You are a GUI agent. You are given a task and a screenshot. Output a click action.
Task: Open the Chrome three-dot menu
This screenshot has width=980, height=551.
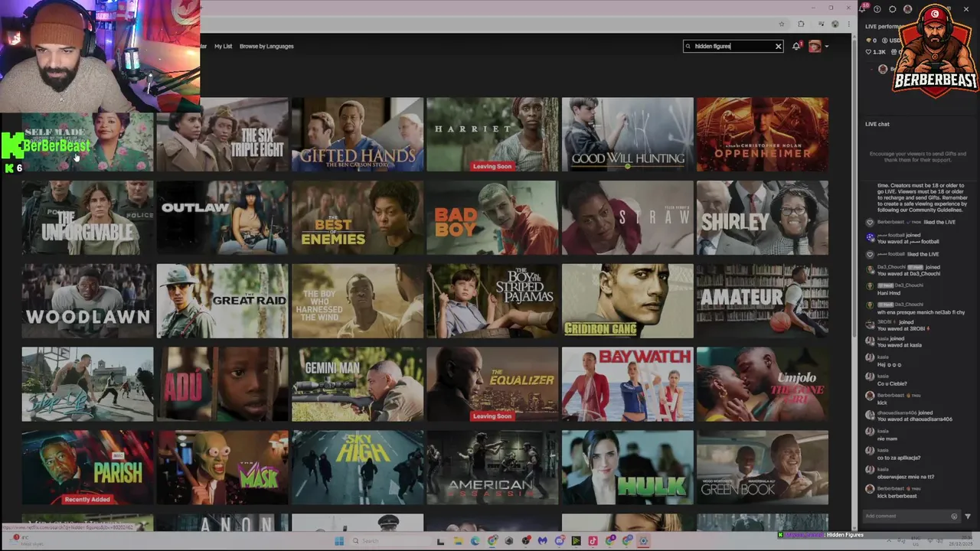point(848,24)
